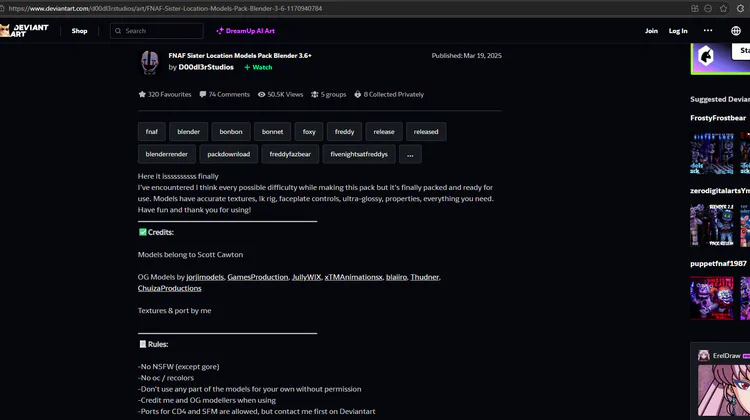The height and width of the screenshot is (420, 750).
Task: Select the blenderrender tag
Action: [166, 154]
